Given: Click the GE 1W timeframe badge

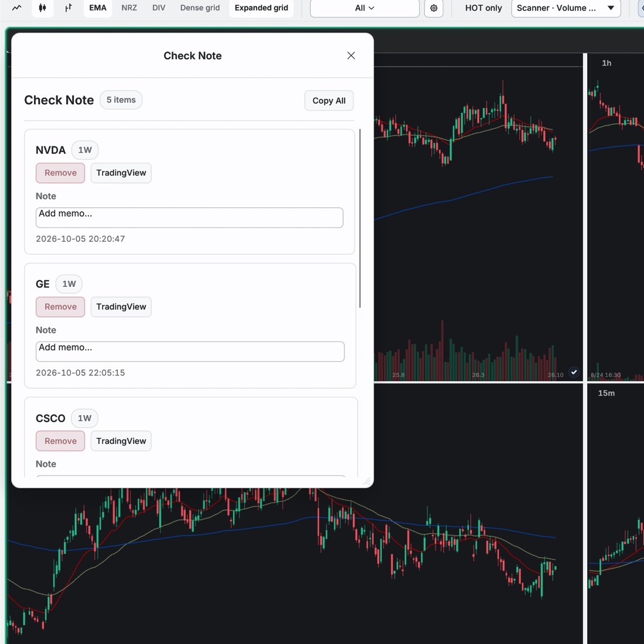Looking at the screenshot, I should point(69,284).
